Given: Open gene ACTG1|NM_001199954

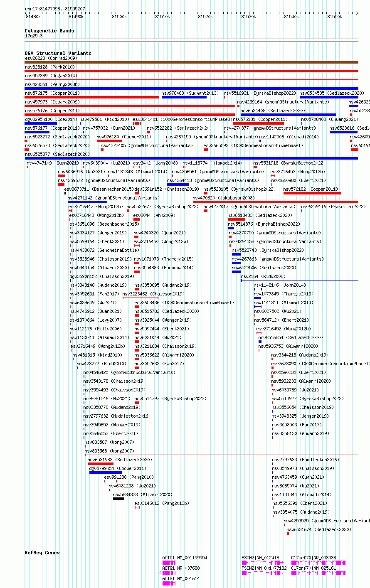Looking at the screenshot, I should pos(185,558).
